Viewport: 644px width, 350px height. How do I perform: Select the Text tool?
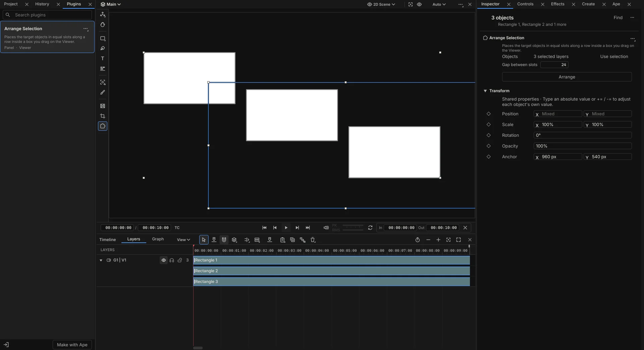103,58
